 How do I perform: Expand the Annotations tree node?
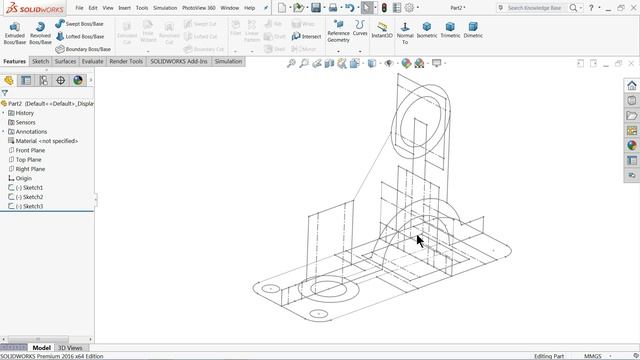(4, 132)
